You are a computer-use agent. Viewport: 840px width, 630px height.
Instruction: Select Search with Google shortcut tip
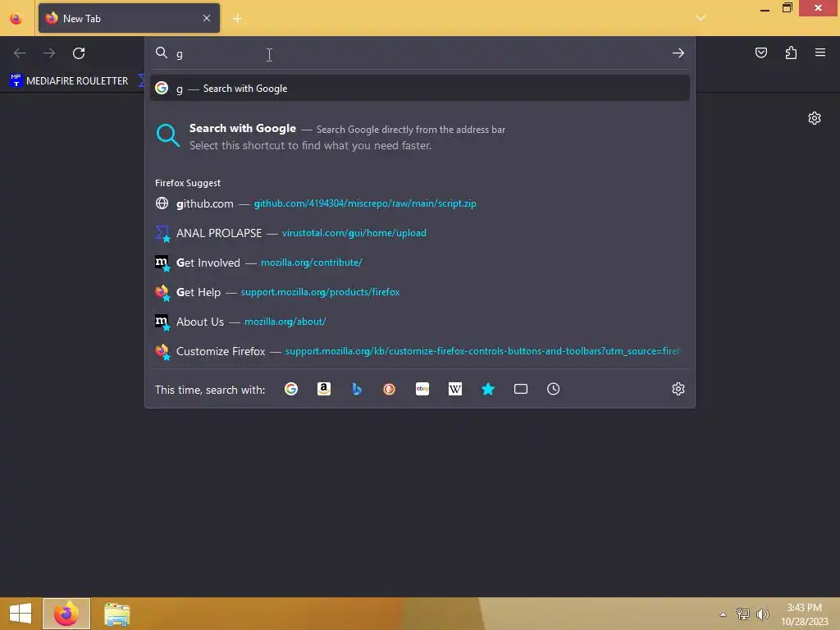coord(420,137)
